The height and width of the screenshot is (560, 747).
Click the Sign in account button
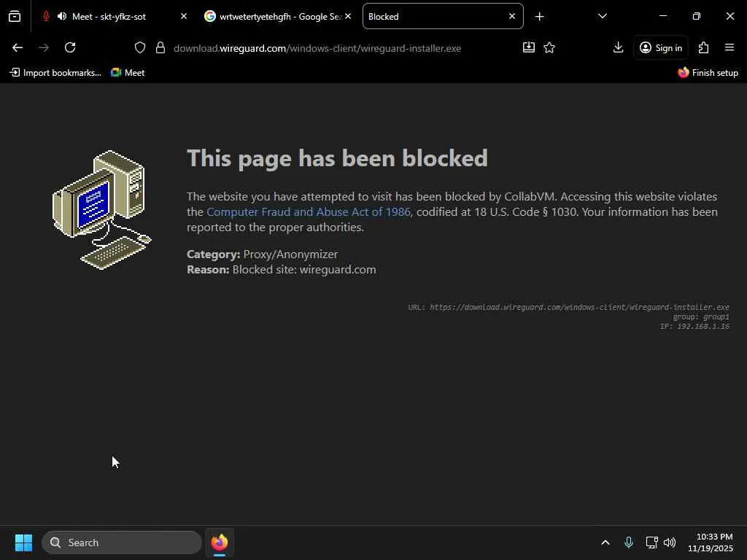[661, 47]
